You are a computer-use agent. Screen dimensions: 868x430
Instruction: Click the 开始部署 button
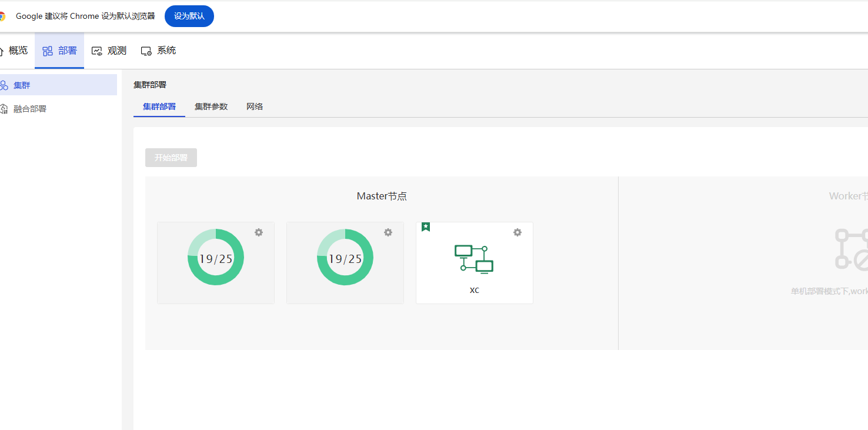tap(171, 158)
